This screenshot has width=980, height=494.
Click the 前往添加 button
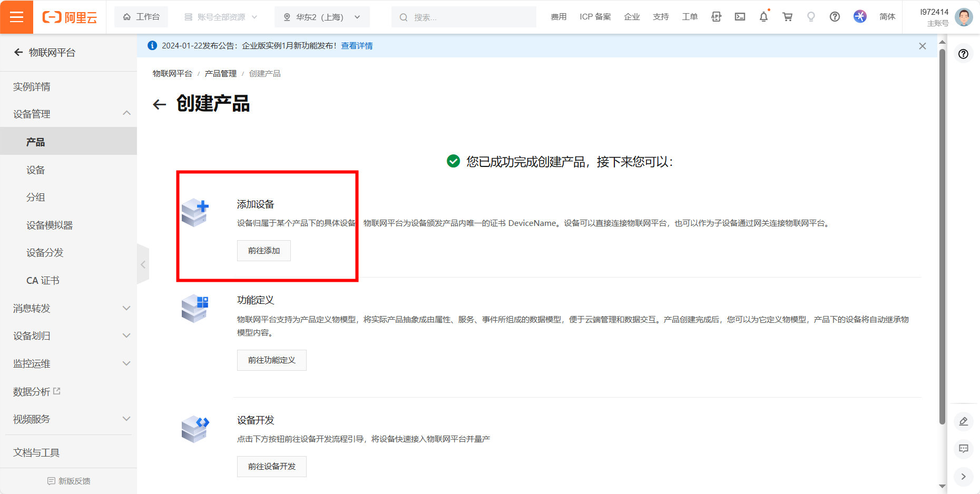pos(263,251)
